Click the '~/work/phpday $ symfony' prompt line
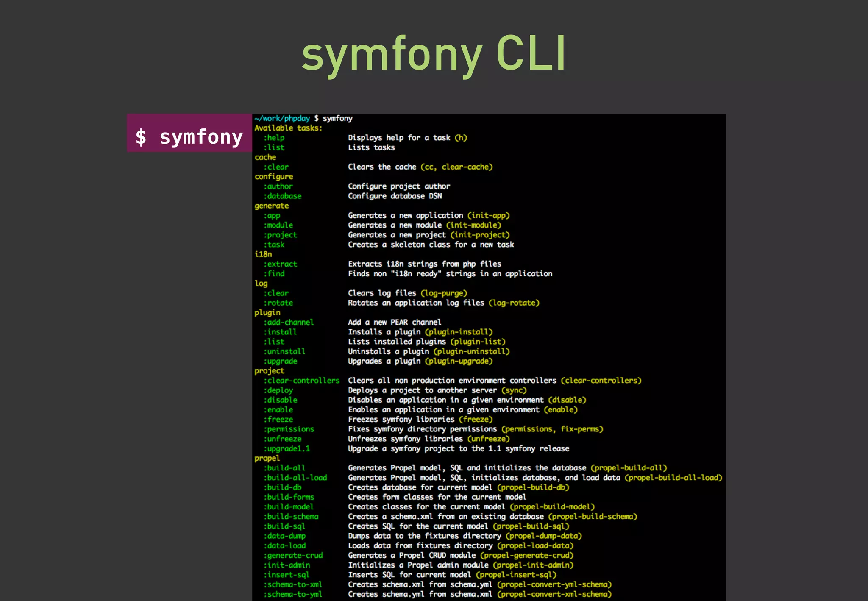This screenshot has width=868, height=601. coord(303,118)
